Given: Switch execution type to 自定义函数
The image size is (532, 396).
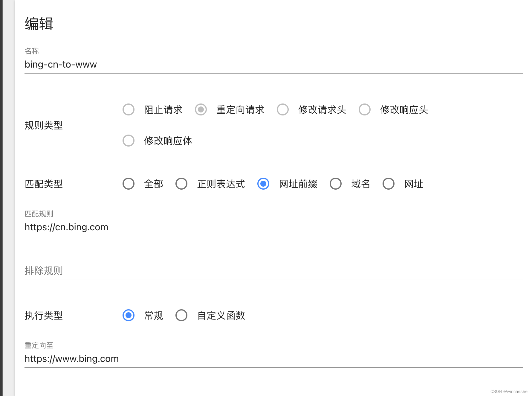Looking at the screenshot, I should [181, 315].
